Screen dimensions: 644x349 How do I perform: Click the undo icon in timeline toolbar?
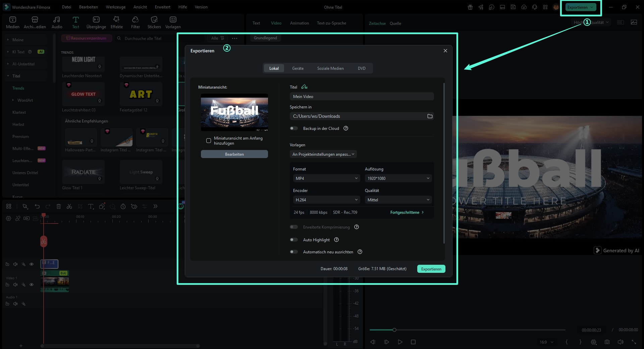point(37,206)
